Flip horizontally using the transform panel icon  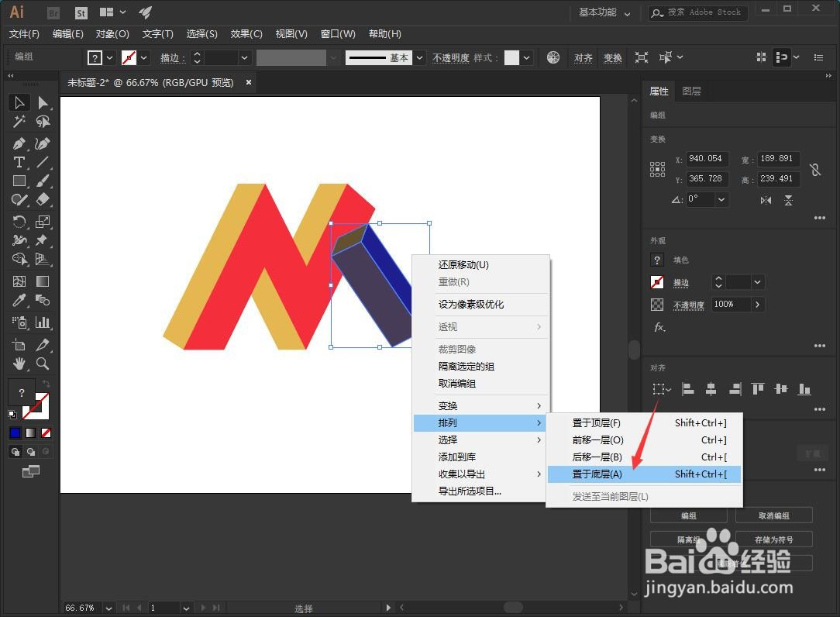click(x=766, y=200)
